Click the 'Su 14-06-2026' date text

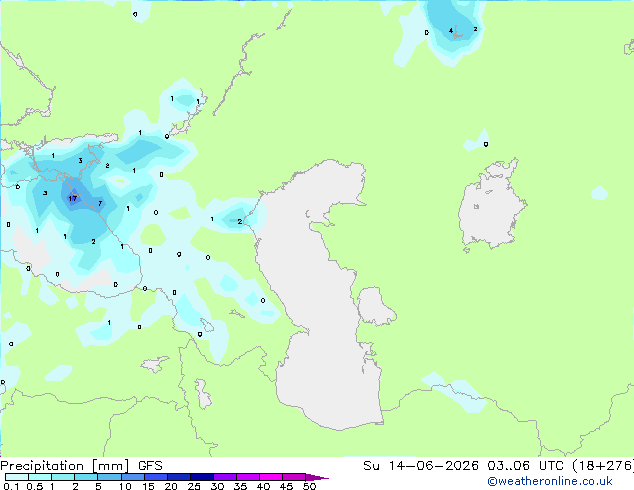421,466
